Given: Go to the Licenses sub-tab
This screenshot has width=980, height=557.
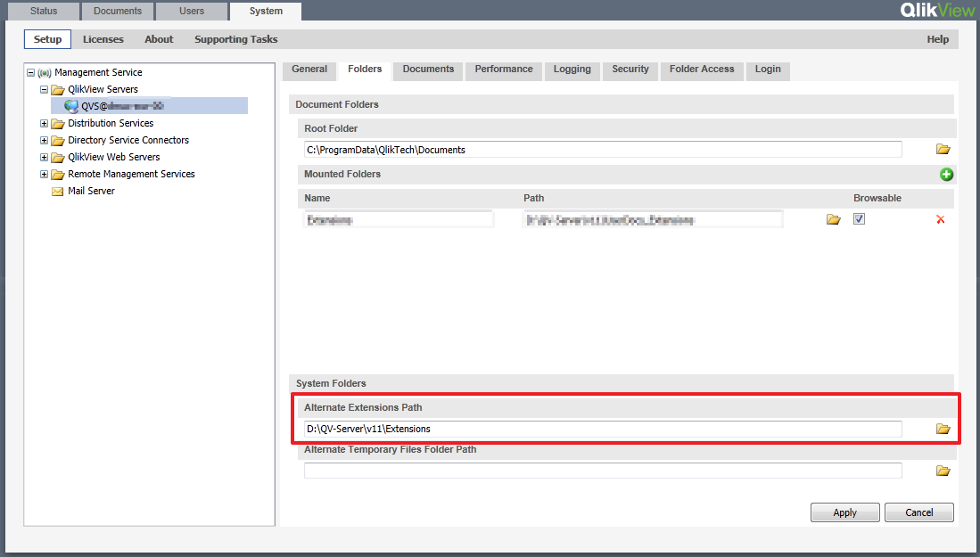Looking at the screenshot, I should (x=103, y=38).
